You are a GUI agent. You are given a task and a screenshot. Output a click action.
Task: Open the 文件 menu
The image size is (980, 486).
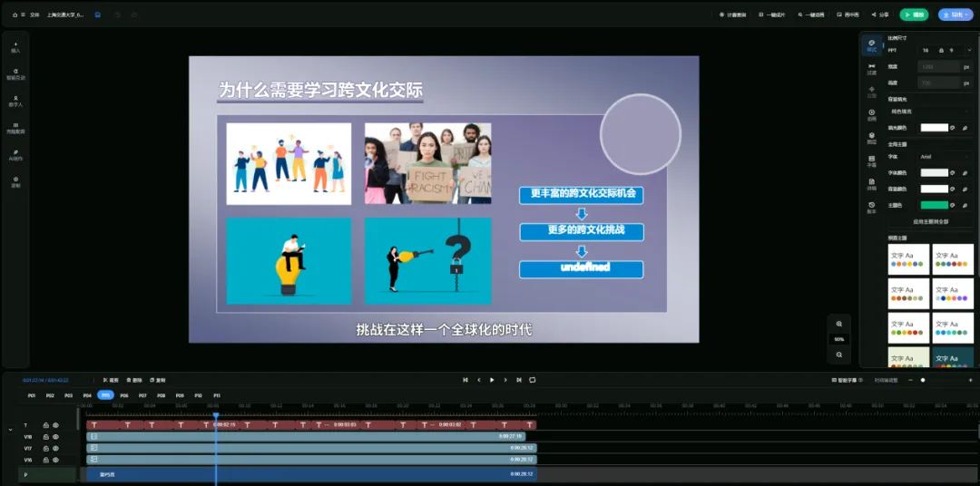coord(34,15)
